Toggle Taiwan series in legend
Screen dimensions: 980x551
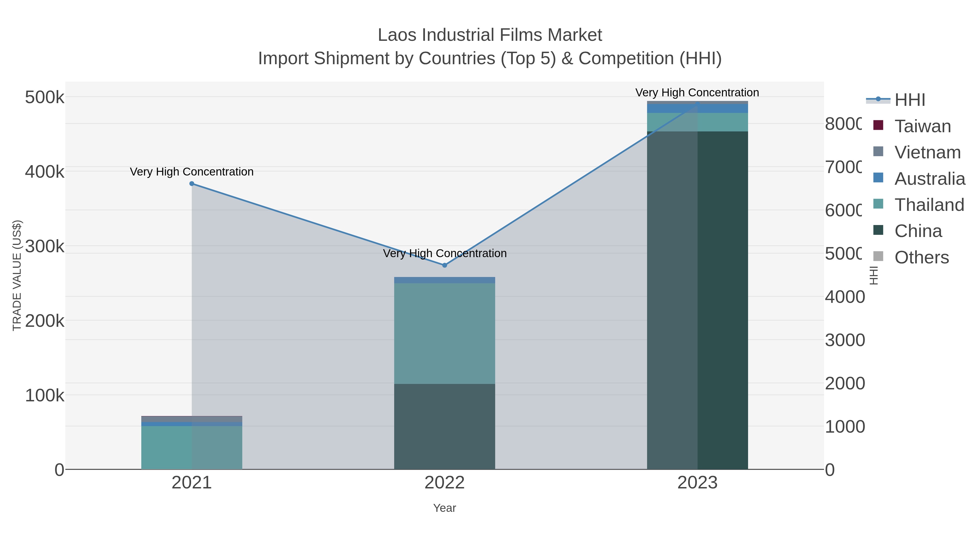pyautogui.click(x=912, y=126)
